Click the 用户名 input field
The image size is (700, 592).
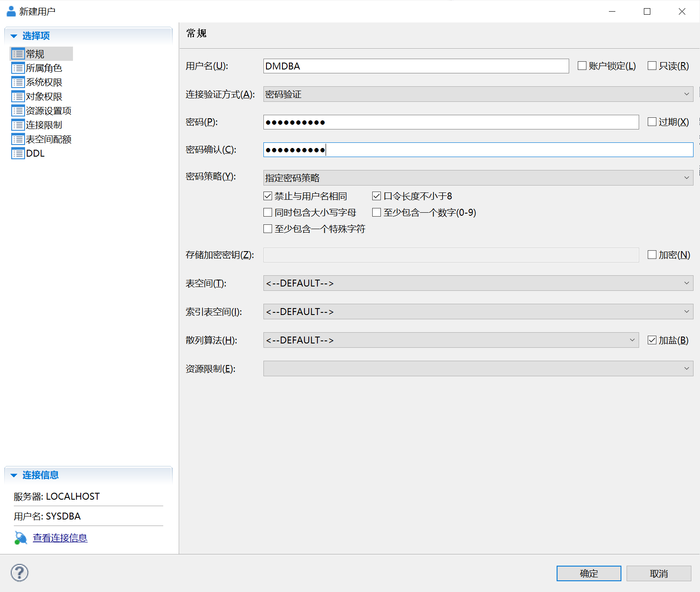point(416,66)
